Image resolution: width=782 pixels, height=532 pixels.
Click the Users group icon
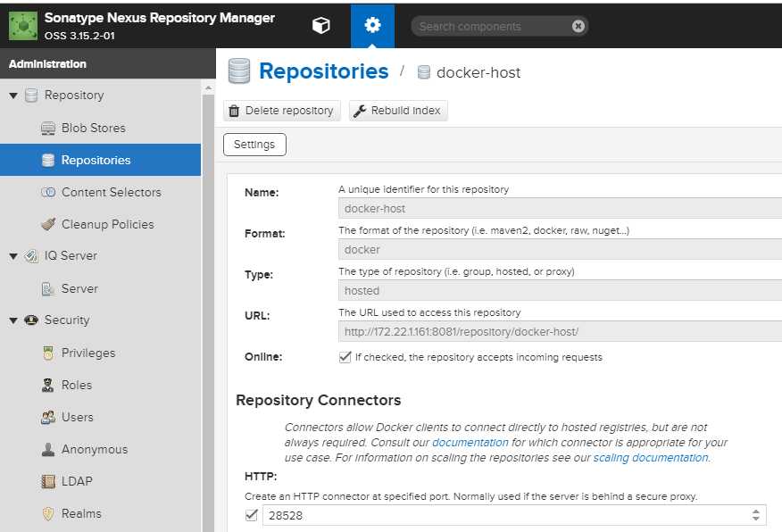point(48,418)
